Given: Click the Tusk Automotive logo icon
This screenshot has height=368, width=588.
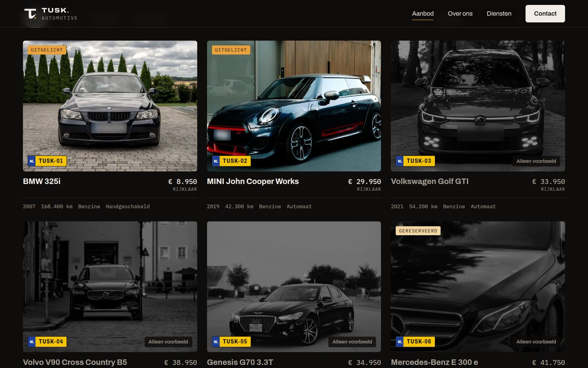Looking at the screenshot, I should click(x=30, y=13).
